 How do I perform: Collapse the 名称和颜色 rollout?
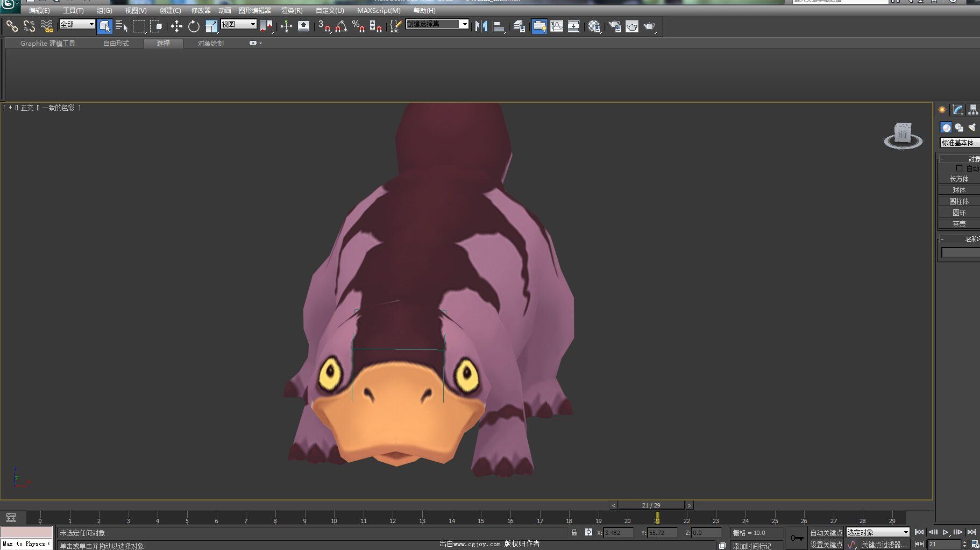pos(960,239)
